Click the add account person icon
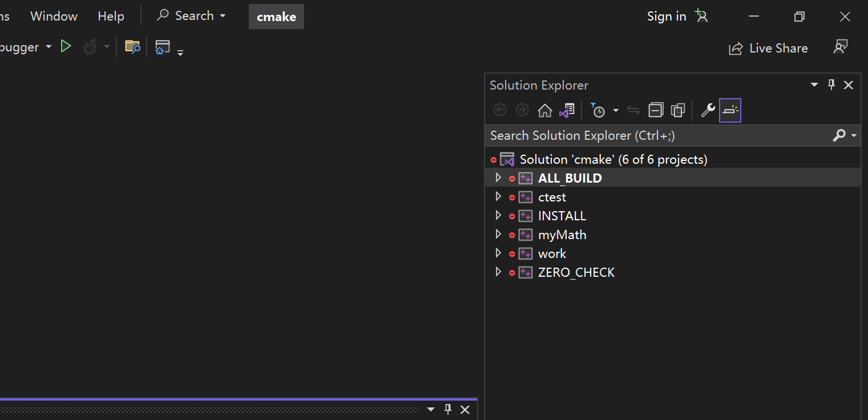This screenshot has height=420, width=868. [701, 16]
